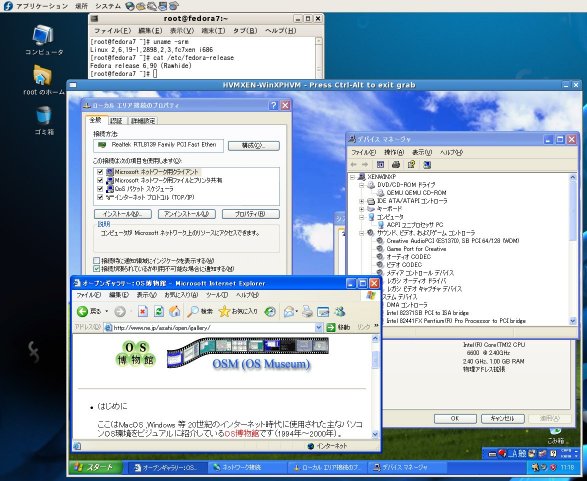Collapse コンピュータ tree node in Device Manager
Viewport: 587px width, 481px height.
pos(362,217)
